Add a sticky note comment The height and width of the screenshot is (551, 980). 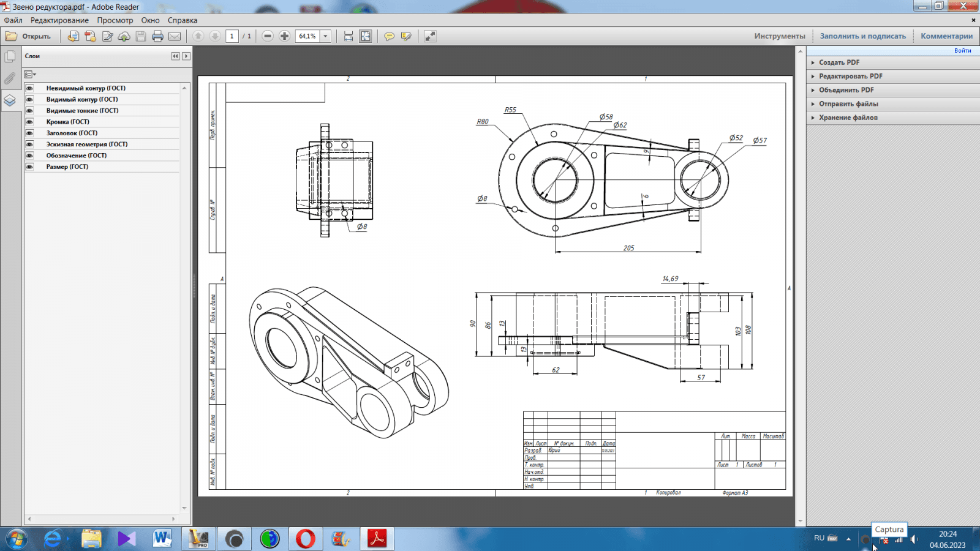pyautogui.click(x=389, y=36)
